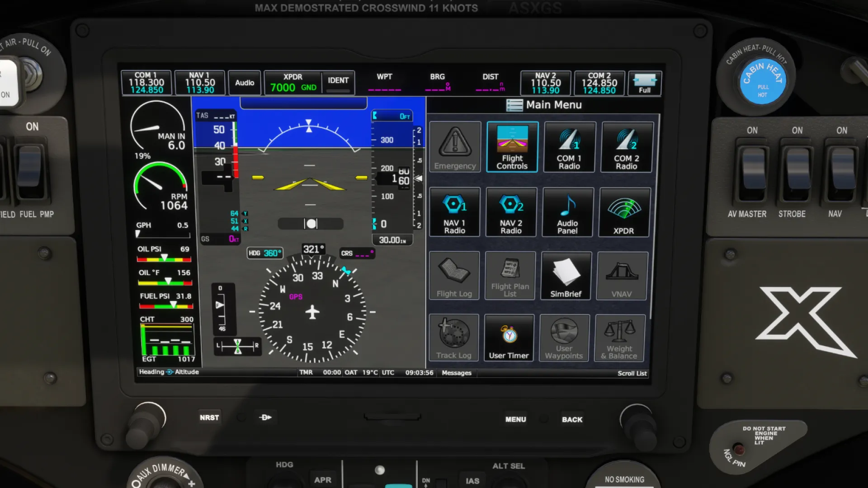Expand the Scroll List option
Viewport: 868px width, 488px height.
click(632, 373)
